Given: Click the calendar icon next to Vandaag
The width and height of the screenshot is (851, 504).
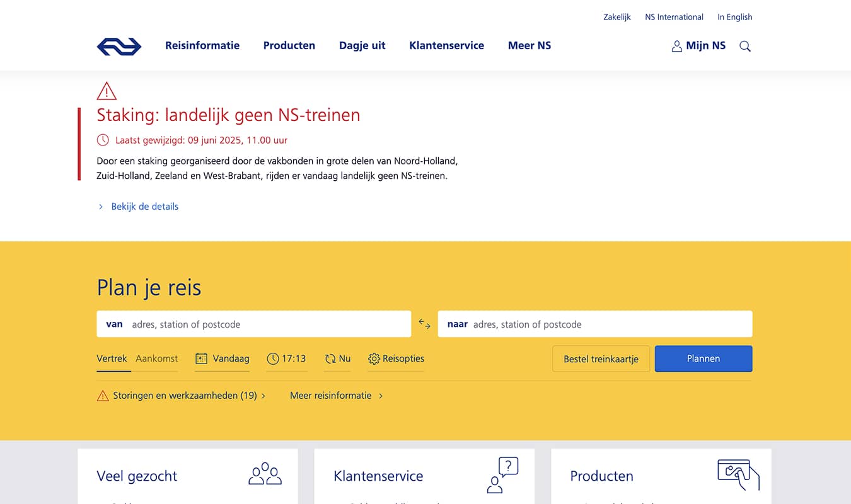Looking at the screenshot, I should point(202,358).
